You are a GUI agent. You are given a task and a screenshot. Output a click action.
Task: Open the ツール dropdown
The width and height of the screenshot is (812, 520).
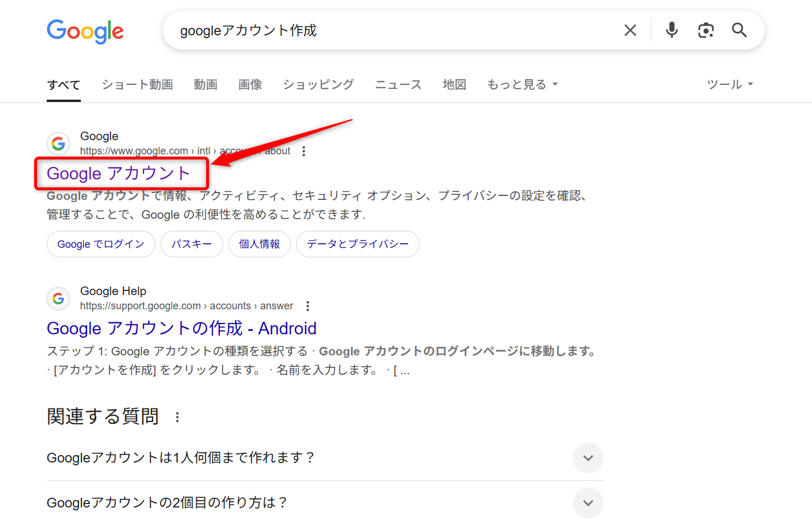(x=729, y=84)
